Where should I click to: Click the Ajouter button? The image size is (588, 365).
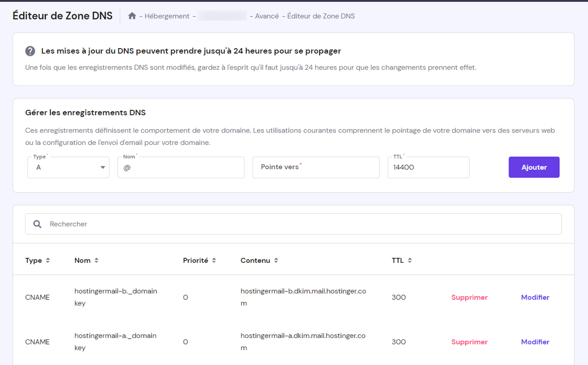tap(534, 167)
